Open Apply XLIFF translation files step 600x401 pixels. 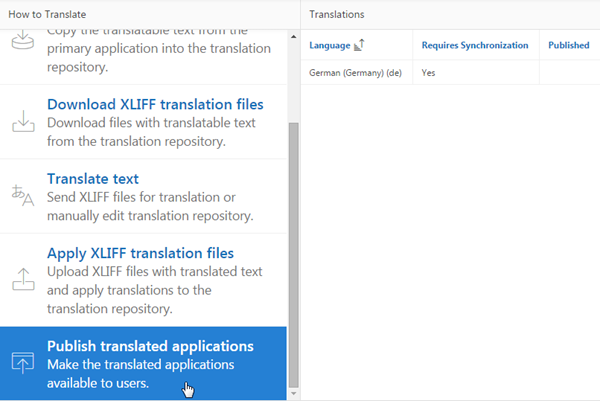(x=140, y=253)
